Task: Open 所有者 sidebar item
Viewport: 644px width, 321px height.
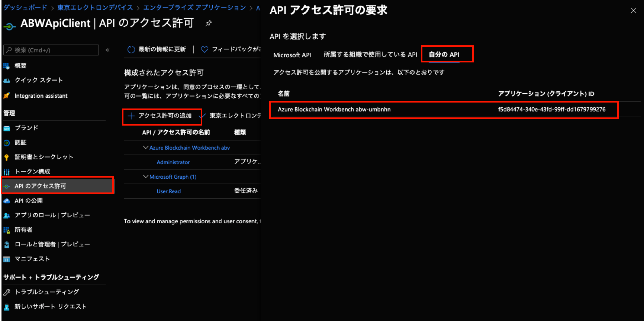Action: tap(23, 230)
